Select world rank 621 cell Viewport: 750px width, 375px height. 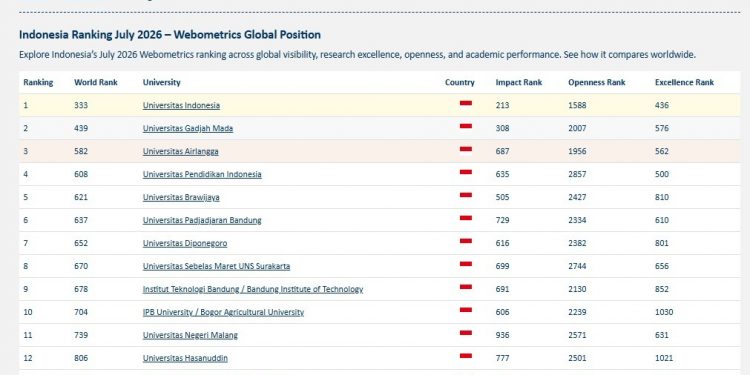click(81, 197)
